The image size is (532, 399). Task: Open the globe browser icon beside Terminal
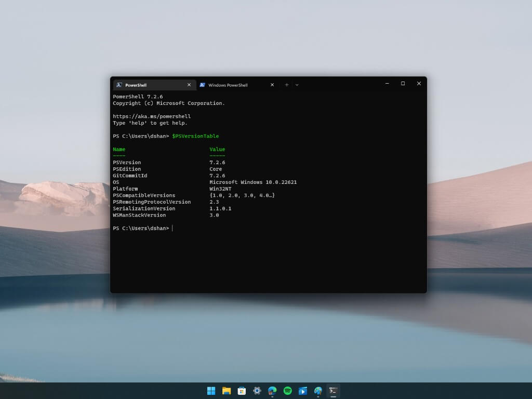click(318, 391)
